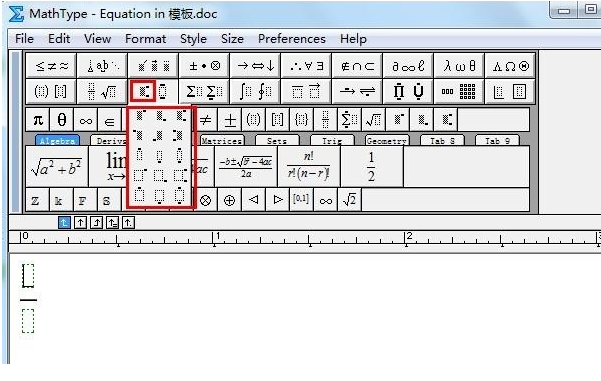Open the boxes templates palette

(510, 91)
